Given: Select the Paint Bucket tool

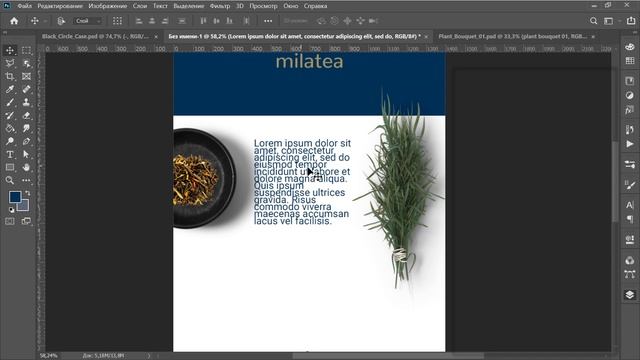Looking at the screenshot, I should tap(10, 129).
